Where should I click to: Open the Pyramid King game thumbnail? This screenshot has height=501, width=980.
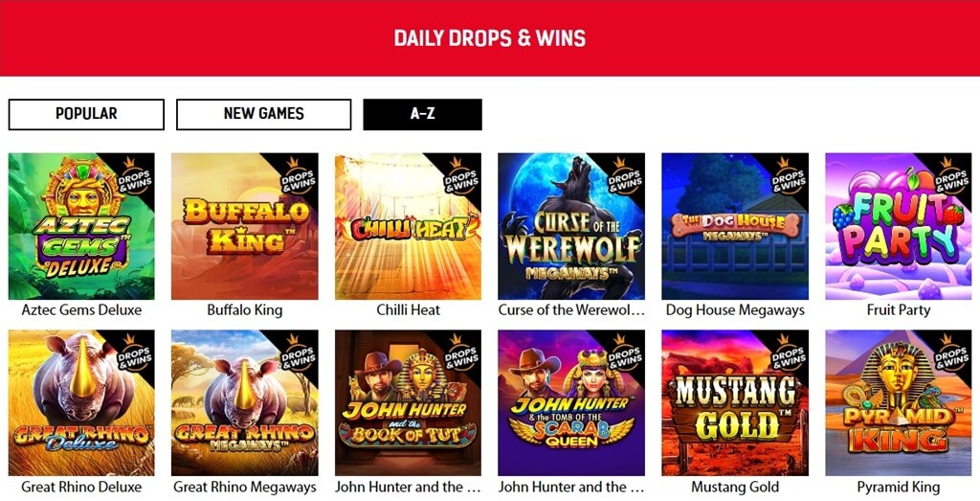[898, 402]
